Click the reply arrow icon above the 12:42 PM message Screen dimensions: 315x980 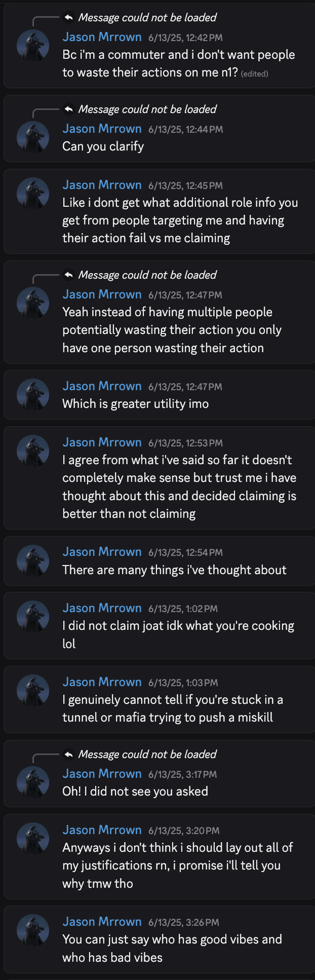(x=69, y=18)
